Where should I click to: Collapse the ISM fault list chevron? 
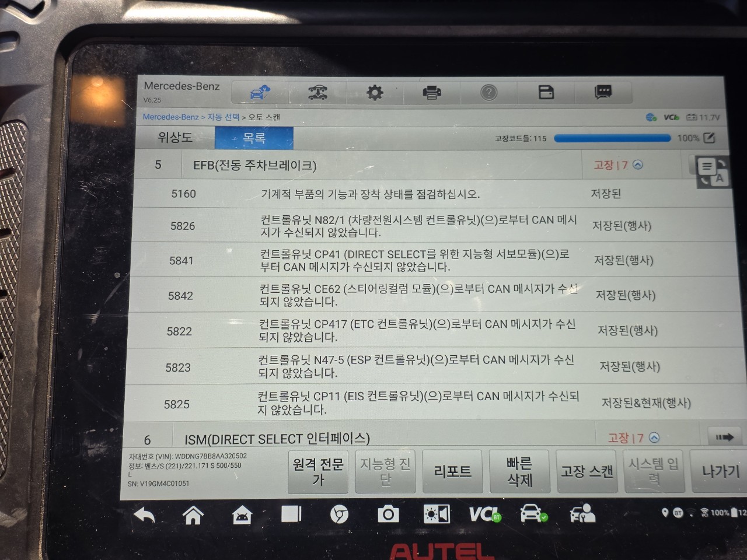point(654,437)
